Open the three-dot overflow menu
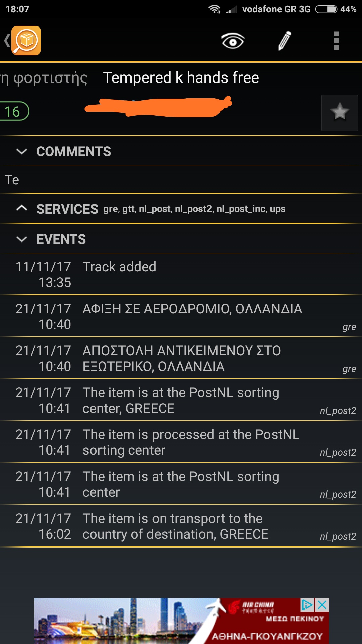The image size is (362, 644). [x=336, y=41]
